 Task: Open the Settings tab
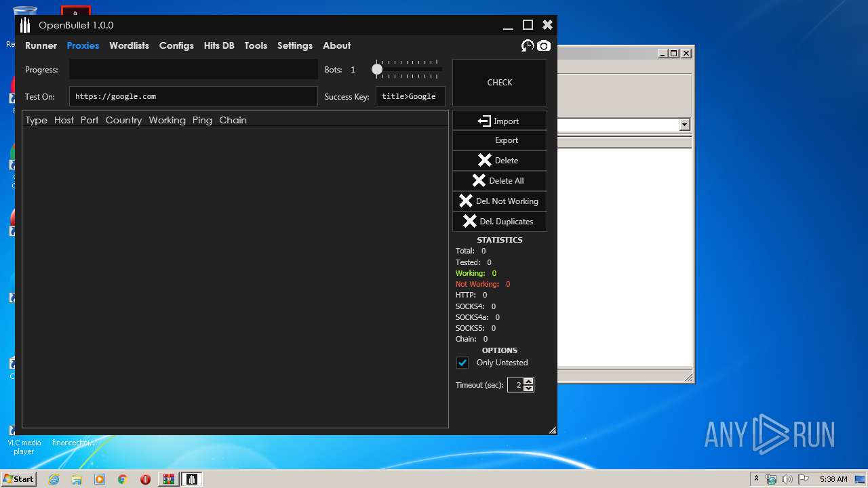(x=295, y=45)
